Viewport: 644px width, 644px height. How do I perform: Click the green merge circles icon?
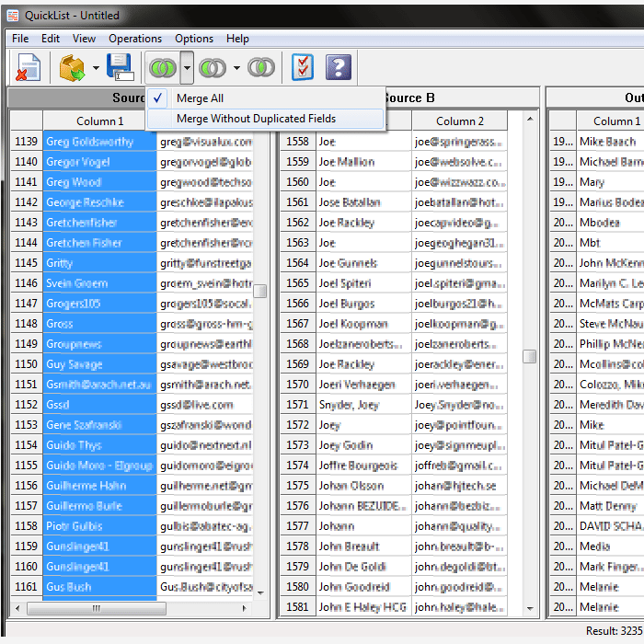pyautogui.click(x=163, y=68)
